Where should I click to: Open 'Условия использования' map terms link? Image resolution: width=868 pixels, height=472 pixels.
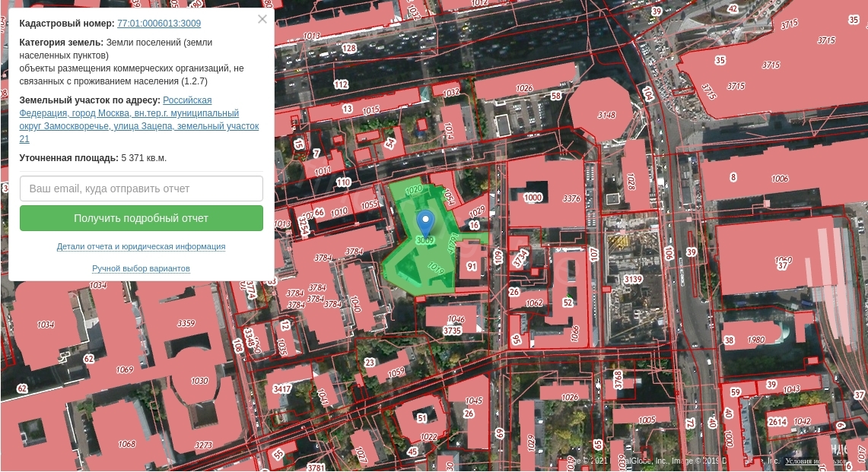click(816, 461)
